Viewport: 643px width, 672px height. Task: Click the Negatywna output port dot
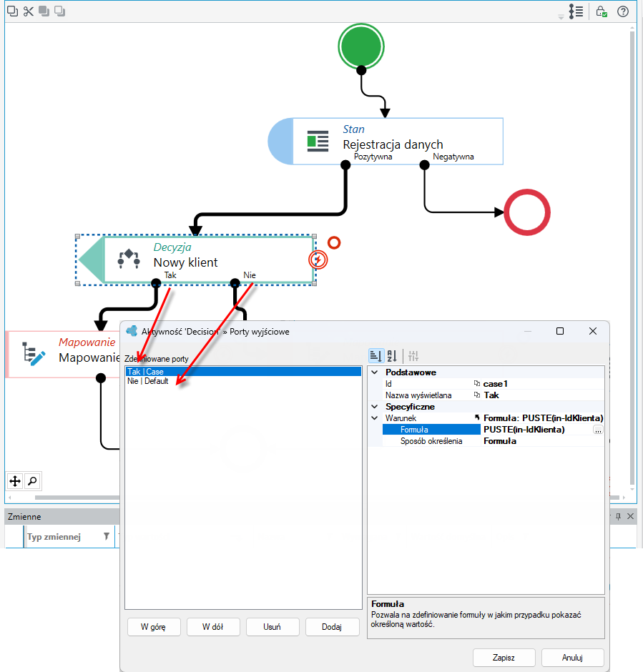pos(424,164)
